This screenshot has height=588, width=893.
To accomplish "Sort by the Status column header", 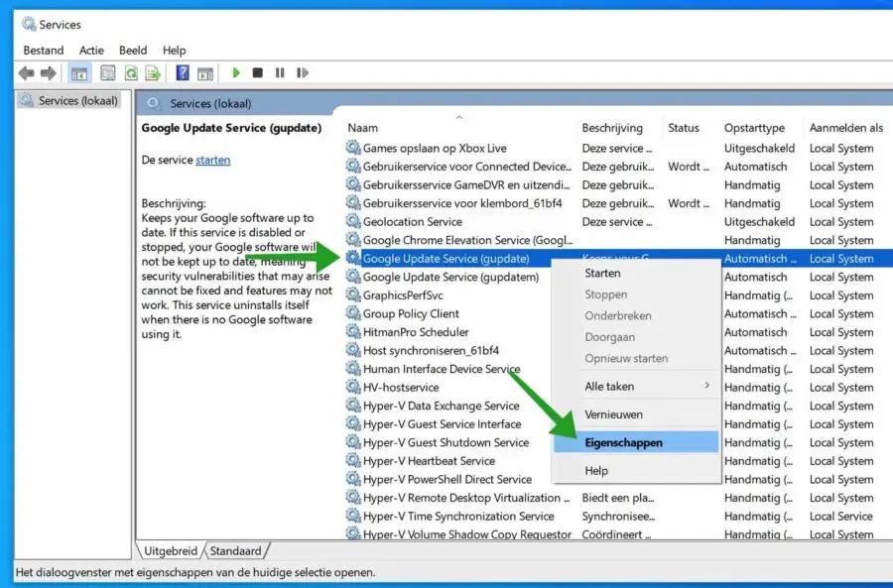I will (x=691, y=128).
